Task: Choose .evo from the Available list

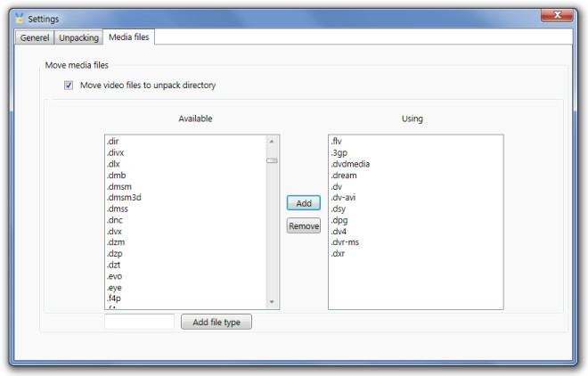Action: 116,276
